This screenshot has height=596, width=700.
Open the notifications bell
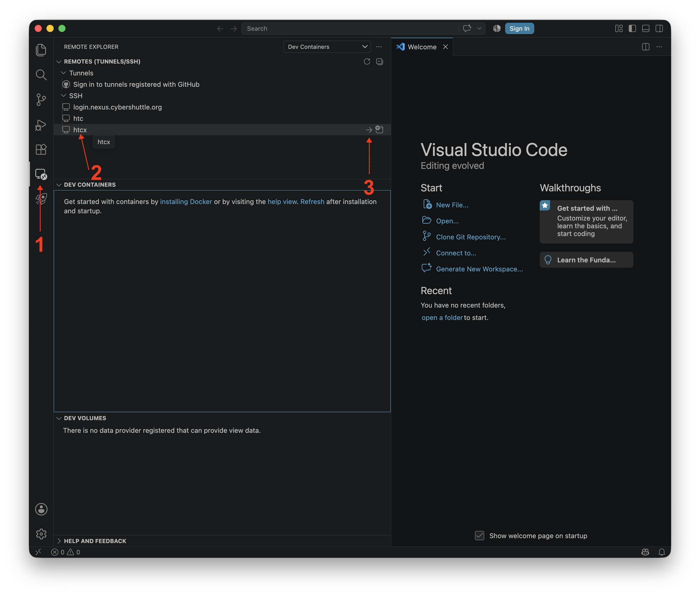662,552
